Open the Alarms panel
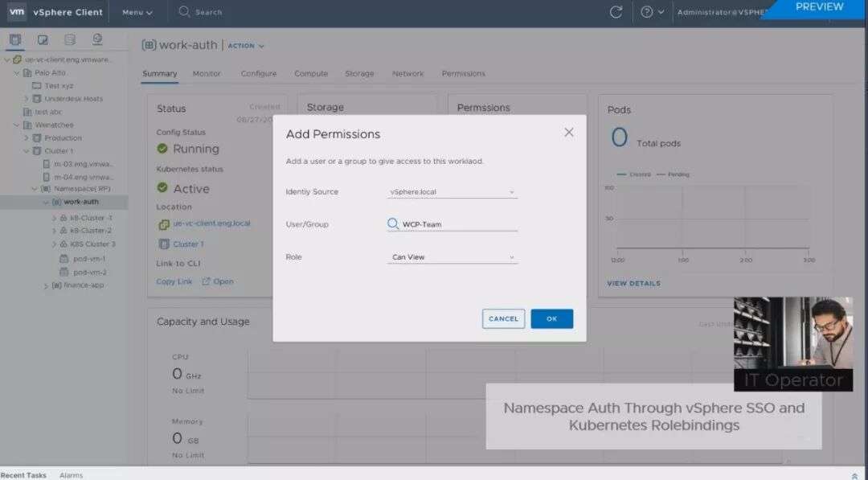This screenshot has height=480, width=868. click(x=71, y=475)
